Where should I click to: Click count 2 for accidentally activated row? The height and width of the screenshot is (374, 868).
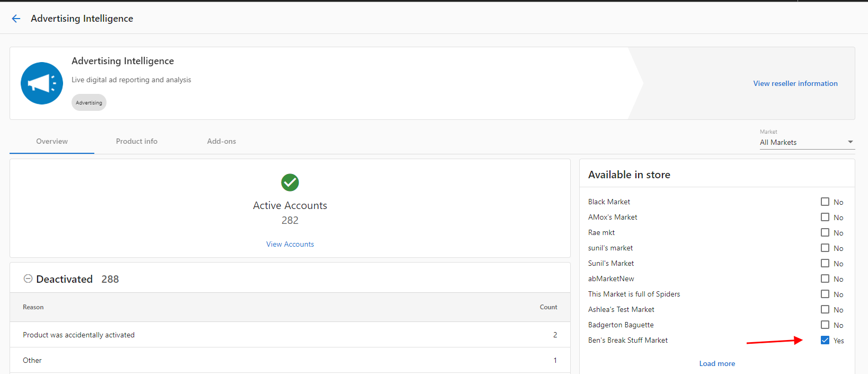tap(555, 335)
